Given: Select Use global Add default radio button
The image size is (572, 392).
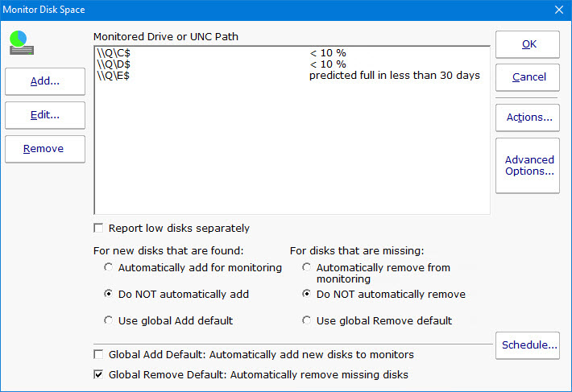Looking at the screenshot, I should click(109, 320).
